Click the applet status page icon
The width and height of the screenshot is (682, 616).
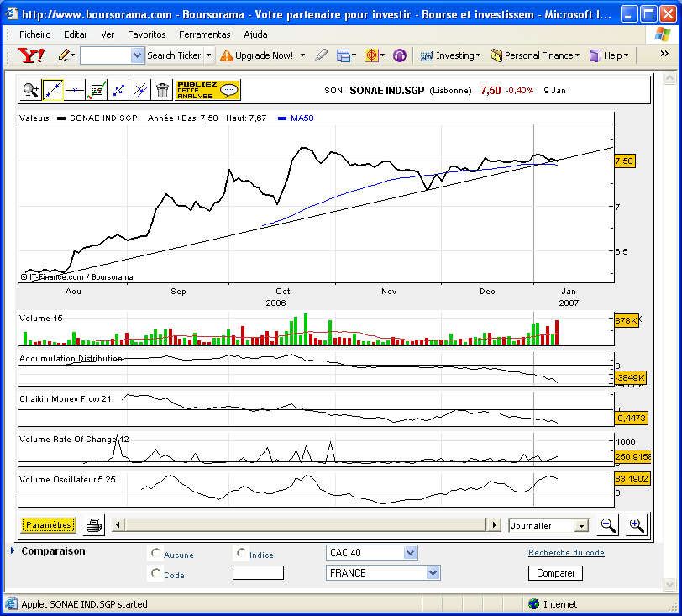(11, 603)
